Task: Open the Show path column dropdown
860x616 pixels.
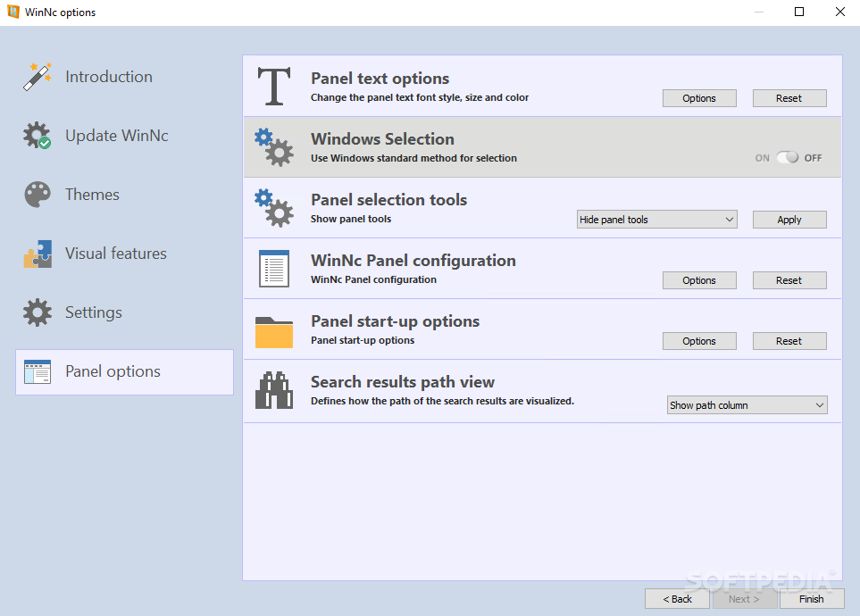Action: 747,404
